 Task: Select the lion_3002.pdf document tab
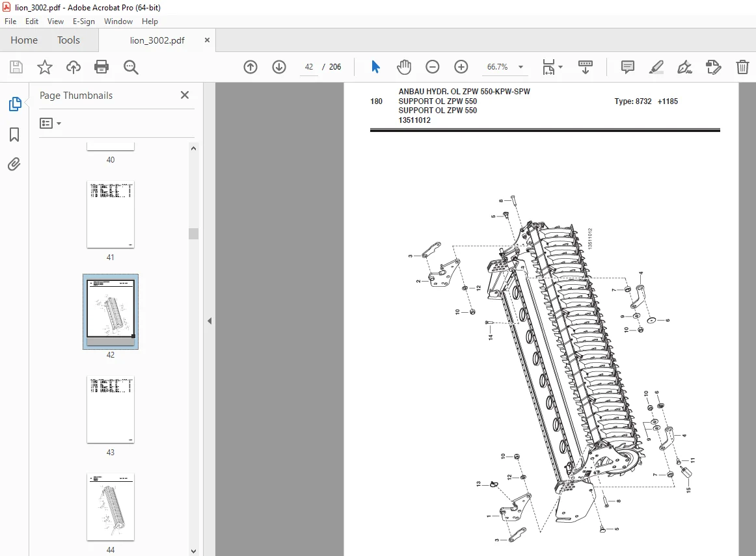(157, 40)
